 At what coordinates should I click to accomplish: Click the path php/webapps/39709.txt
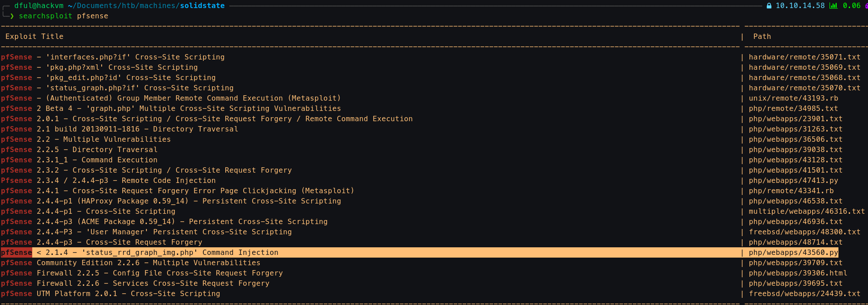[796, 263]
